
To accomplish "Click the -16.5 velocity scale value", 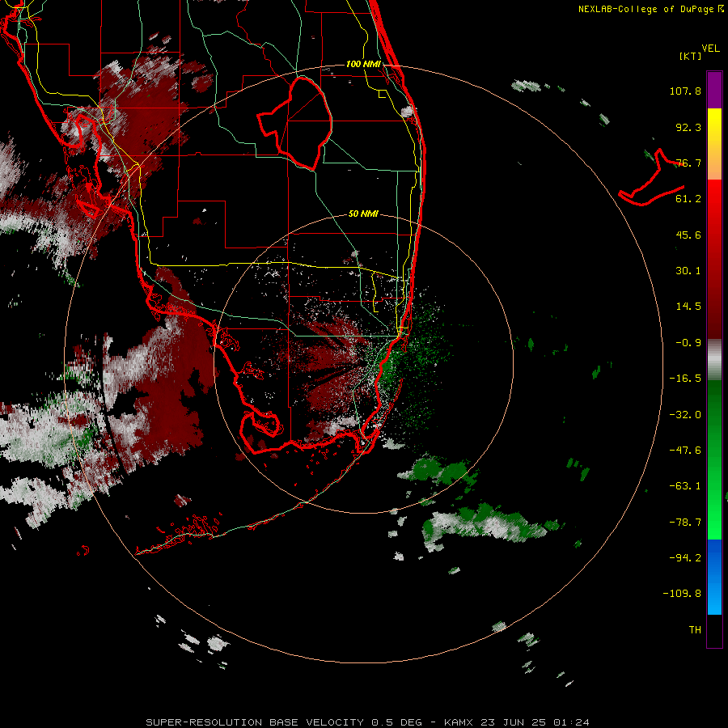I will click(685, 379).
